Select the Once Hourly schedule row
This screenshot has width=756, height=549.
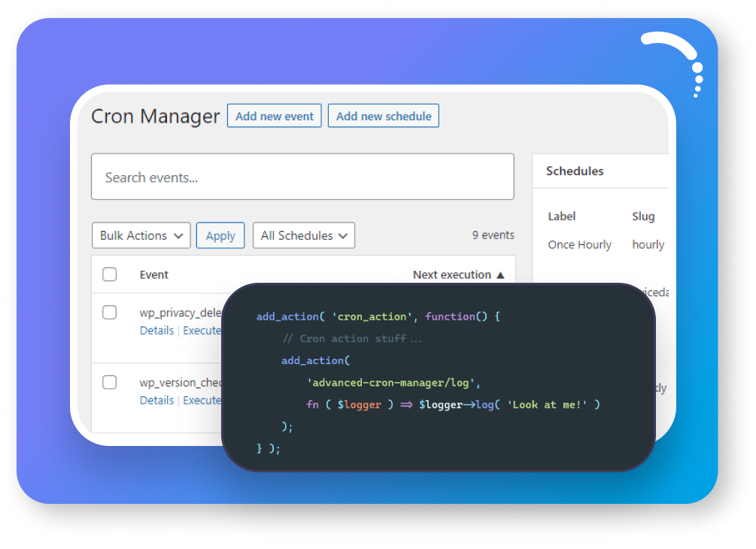click(x=579, y=244)
